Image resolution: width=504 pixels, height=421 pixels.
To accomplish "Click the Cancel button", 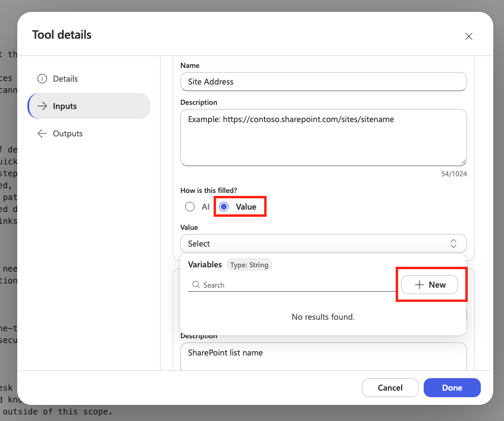I will tap(390, 388).
